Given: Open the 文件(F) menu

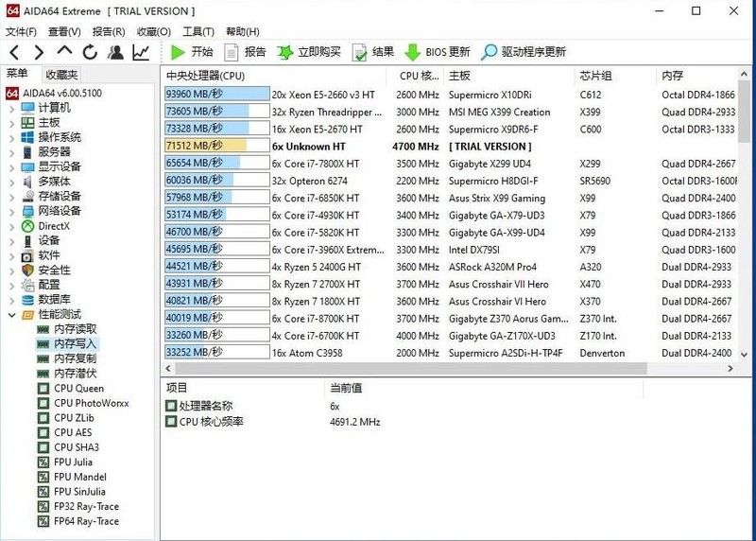Looking at the screenshot, I should [21, 32].
